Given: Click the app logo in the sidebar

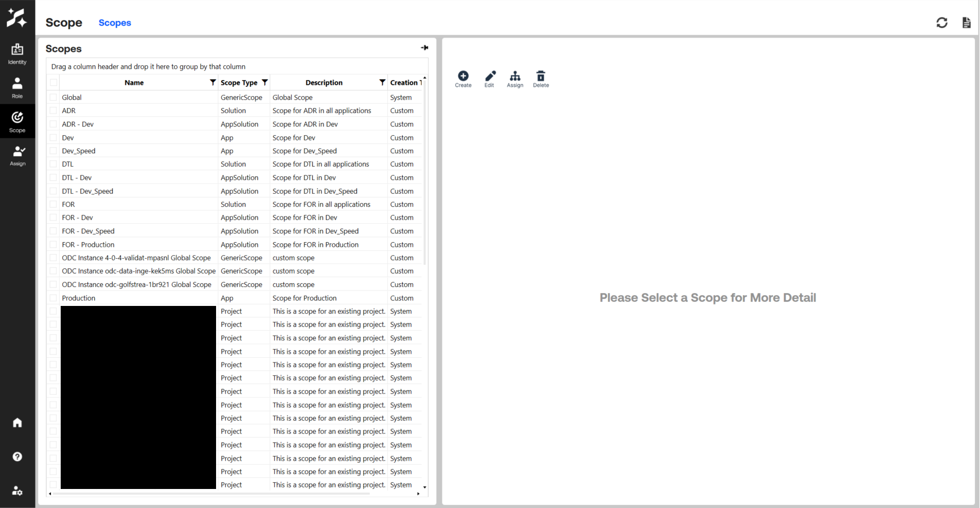Looking at the screenshot, I should click(x=17, y=17).
